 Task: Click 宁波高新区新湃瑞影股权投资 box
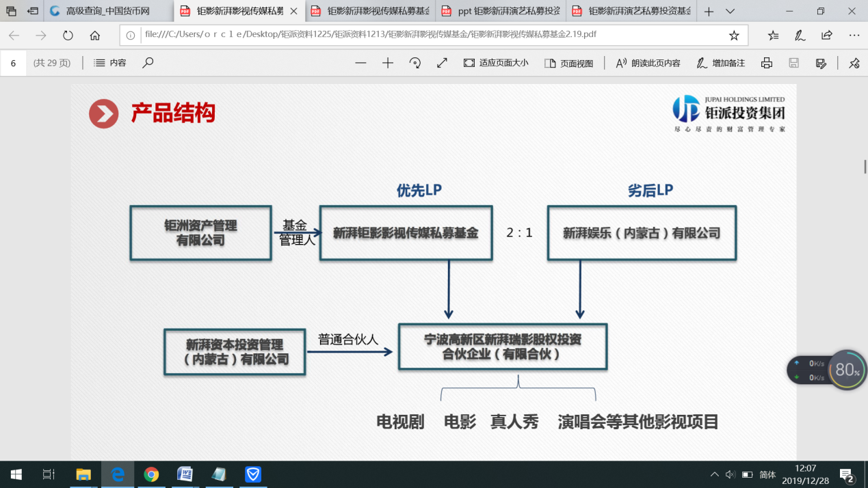503,347
